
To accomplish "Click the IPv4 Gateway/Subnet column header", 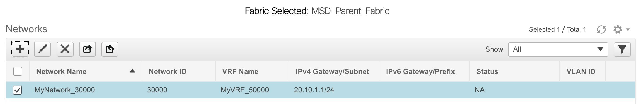I will tap(332, 71).
